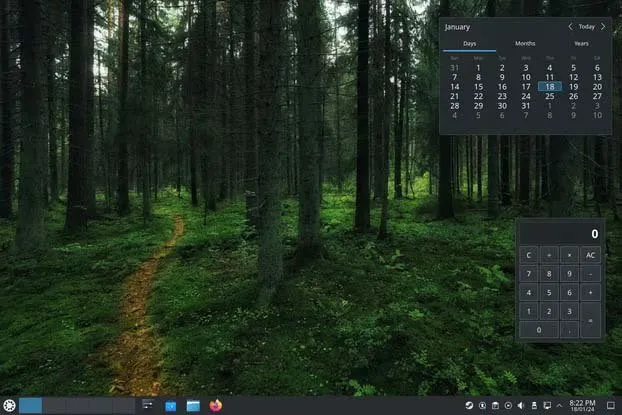The image size is (622, 415).
Task: Launch Firefox from the taskbar
Action: pos(216,405)
